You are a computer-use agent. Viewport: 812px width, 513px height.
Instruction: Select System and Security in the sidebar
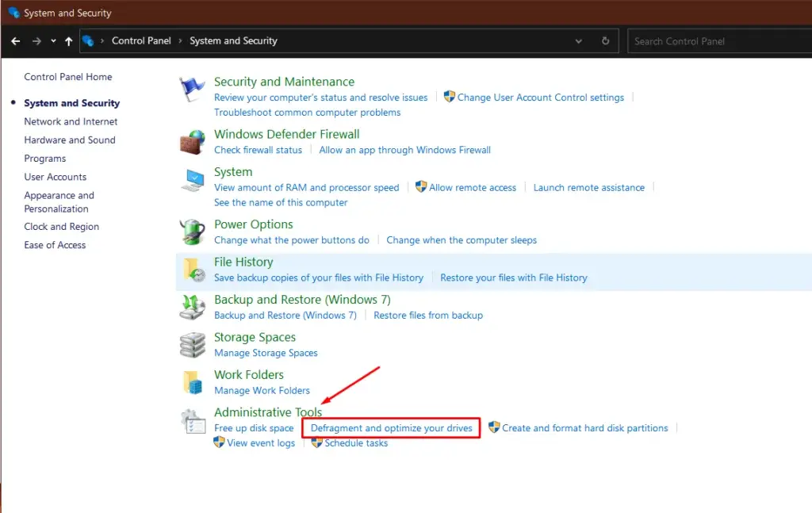tap(71, 103)
